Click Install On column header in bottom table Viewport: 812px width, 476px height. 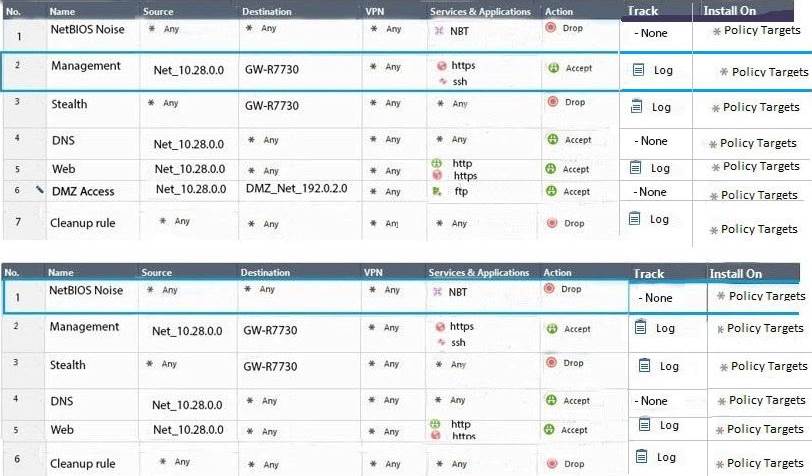(735, 273)
